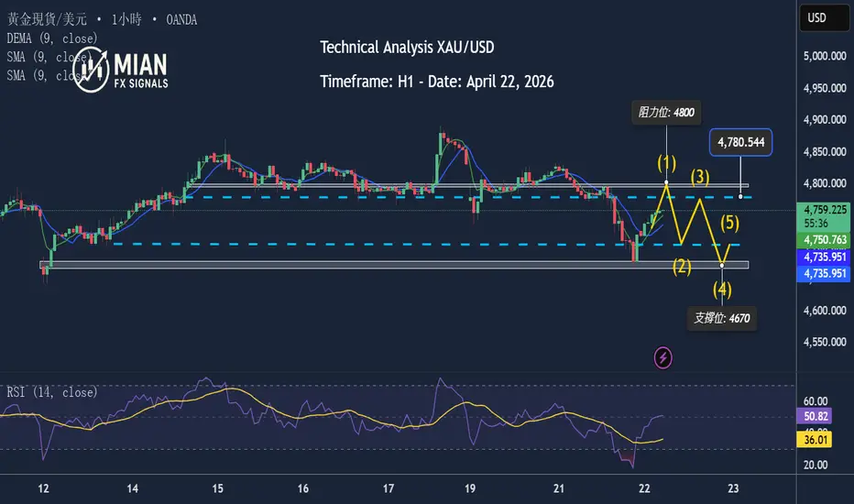
Task: Click the green 4,750.763 price tag
Action: click(825, 240)
